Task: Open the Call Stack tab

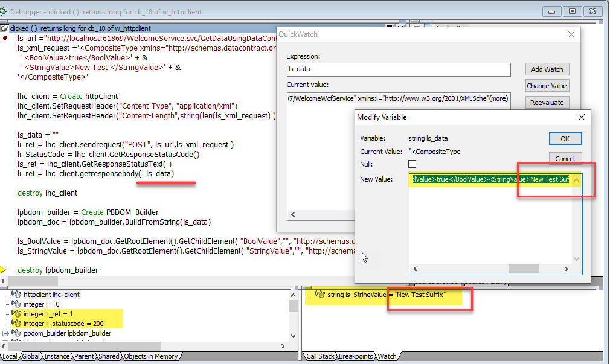Action: pos(321,356)
